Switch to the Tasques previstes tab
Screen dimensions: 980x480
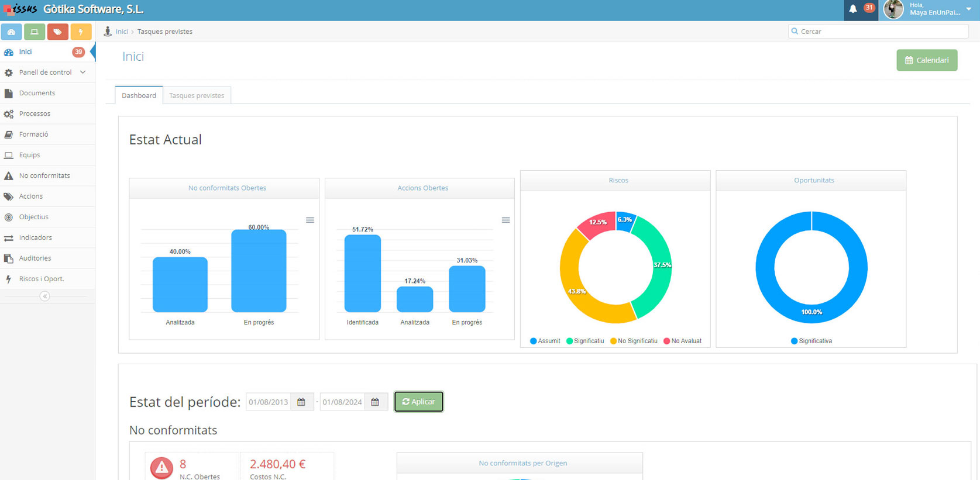pyautogui.click(x=197, y=95)
